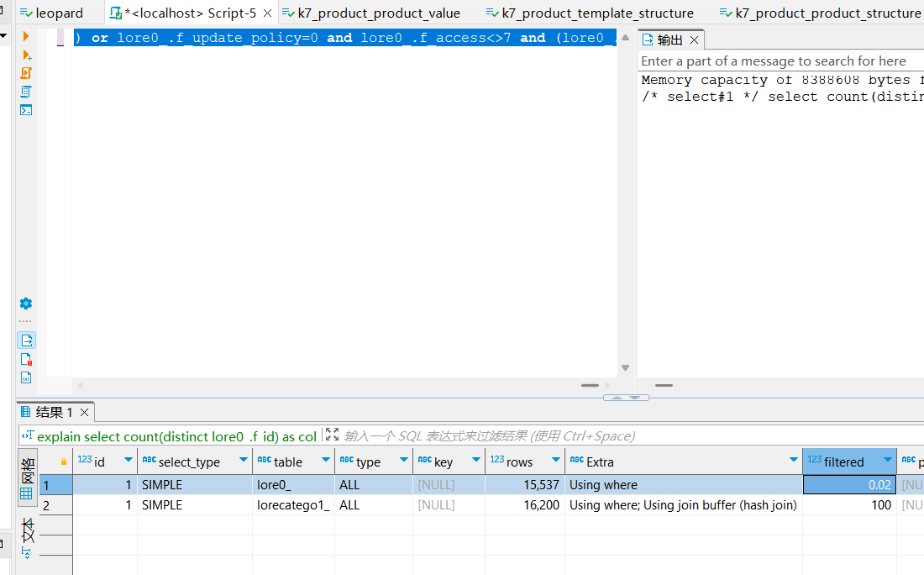Open filter dropdown for select_type column
This screenshot has width=924, height=575.
243,461
